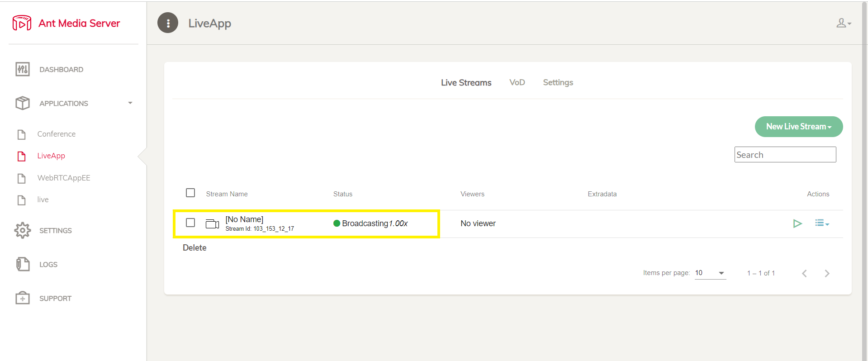Select the WebRTCAppEE application
868x361 pixels.
point(64,178)
